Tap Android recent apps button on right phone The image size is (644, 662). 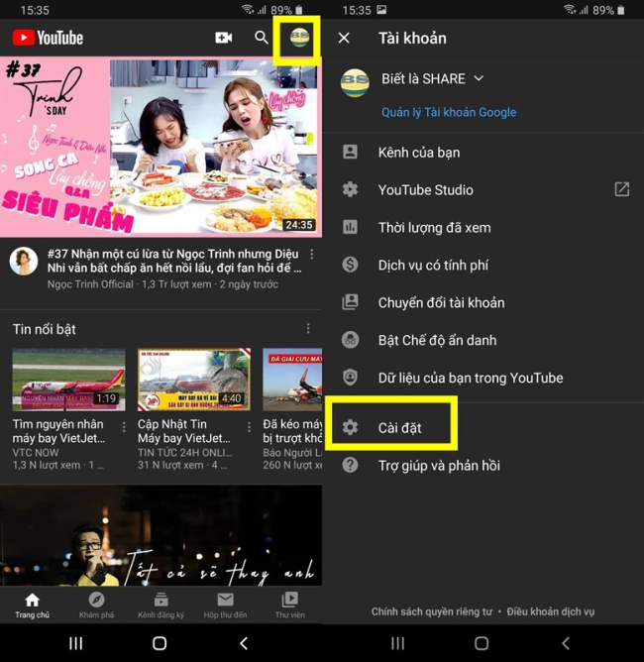pyautogui.click(x=398, y=643)
